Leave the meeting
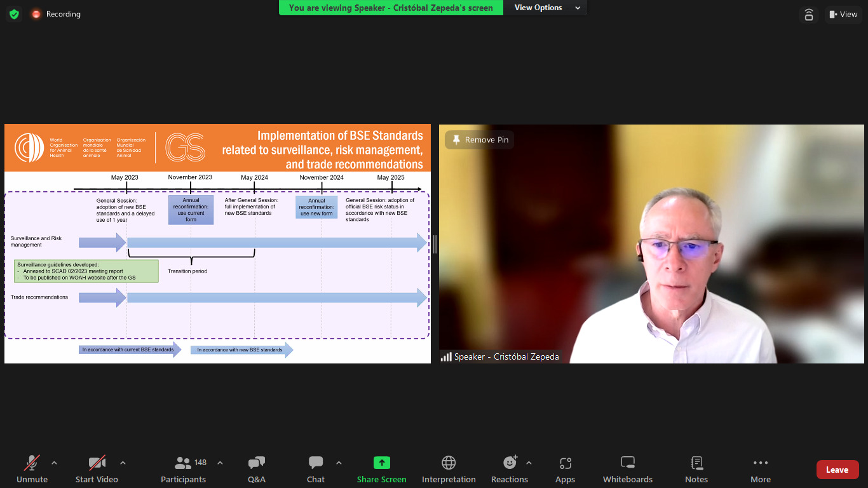The height and width of the screenshot is (488, 868). click(x=837, y=470)
